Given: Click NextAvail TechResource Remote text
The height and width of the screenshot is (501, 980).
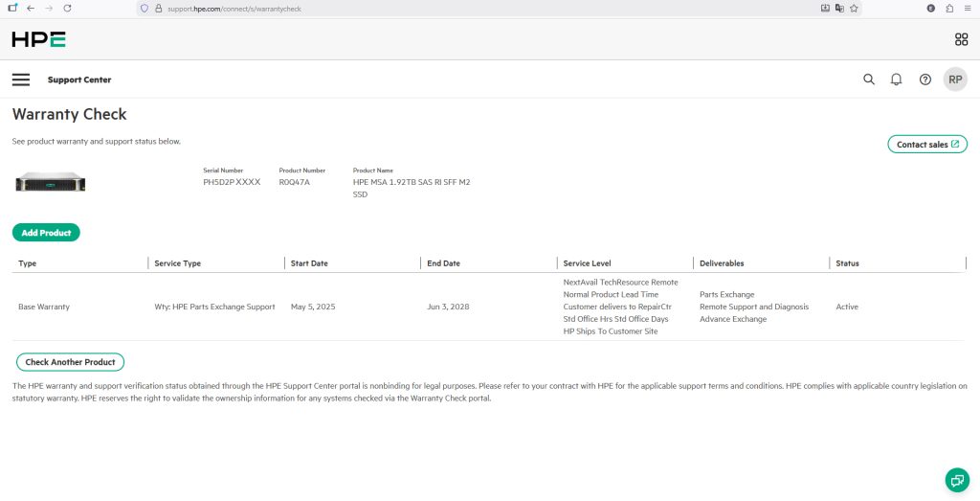Looking at the screenshot, I should coord(620,283).
